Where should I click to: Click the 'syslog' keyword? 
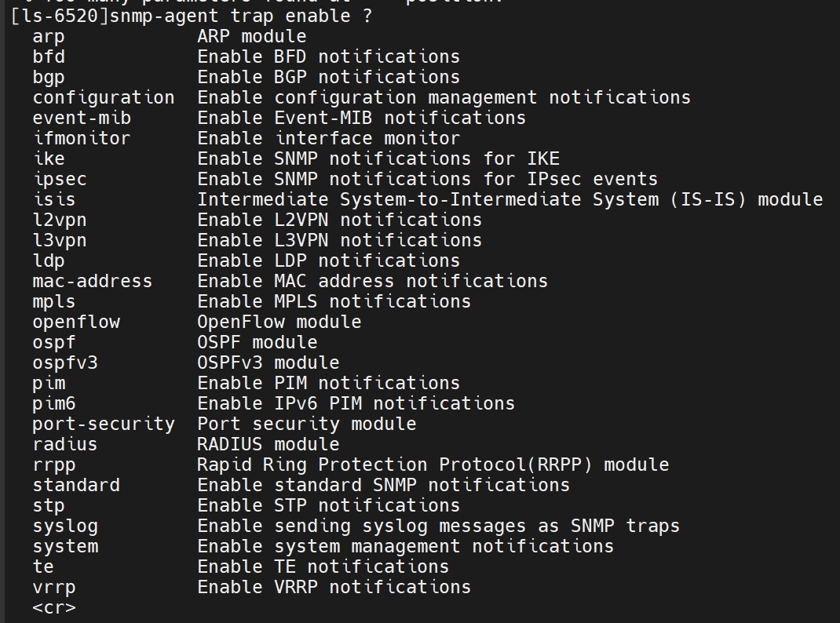tap(65, 526)
